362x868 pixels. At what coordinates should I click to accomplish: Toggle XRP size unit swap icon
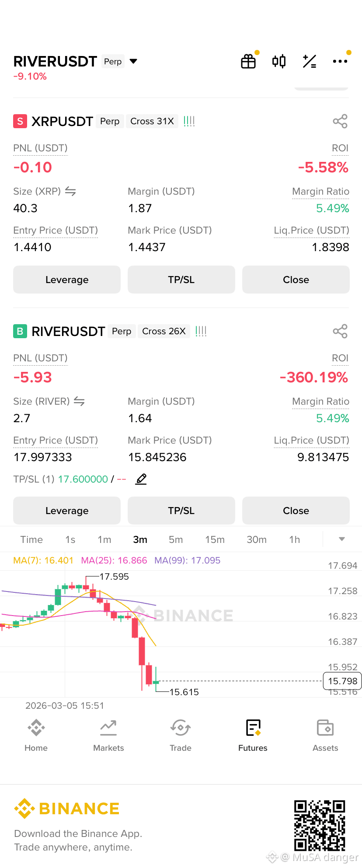(x=70, y=191)
